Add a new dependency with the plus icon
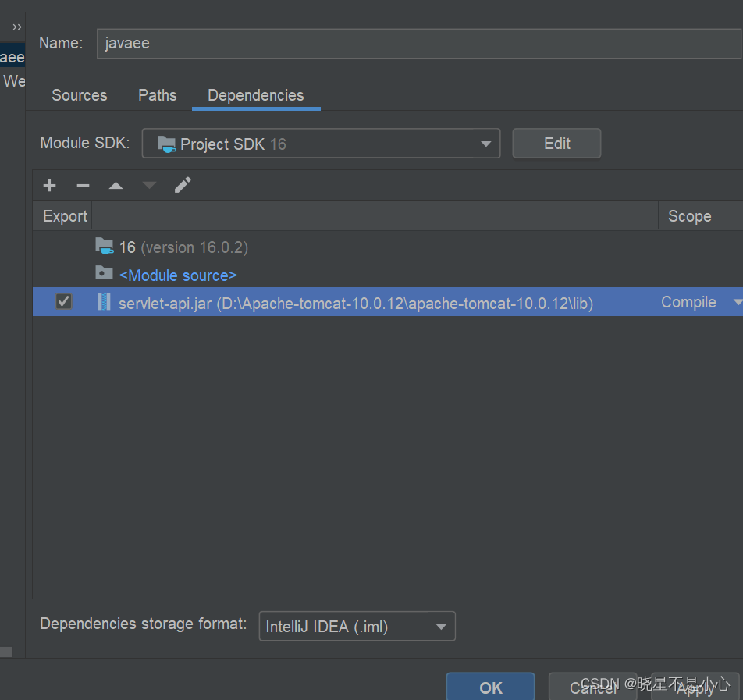The image size is (743, 700). coord(49,185)
